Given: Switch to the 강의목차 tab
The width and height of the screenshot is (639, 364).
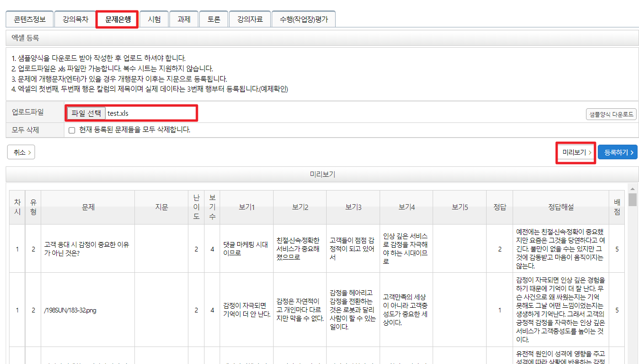Looking at the screenshot, I should (75, 19).
